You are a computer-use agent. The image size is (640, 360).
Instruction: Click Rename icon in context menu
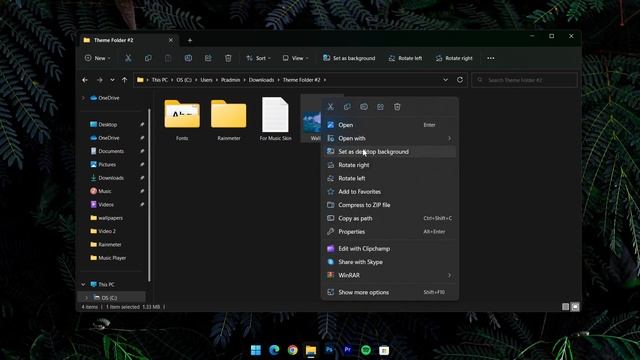click(364, 107)
